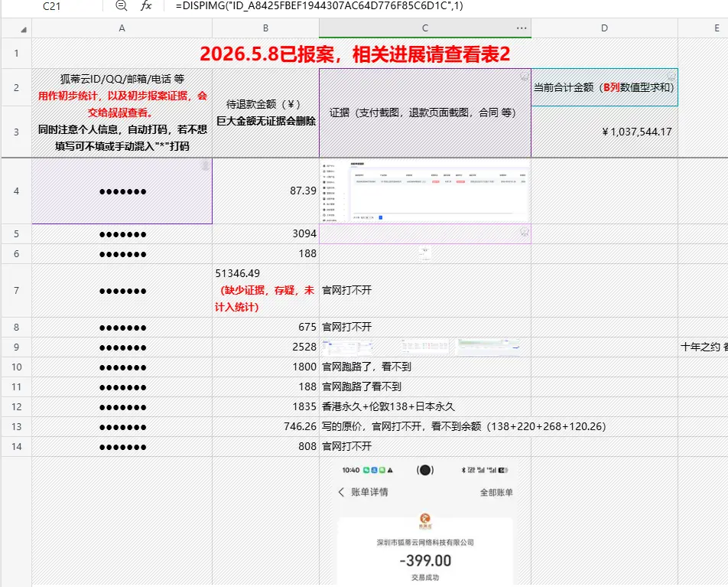Open the small image thumbnail in row 6
Image resolution: width=728 pixels, height=587 pixels.
(424, 253)
